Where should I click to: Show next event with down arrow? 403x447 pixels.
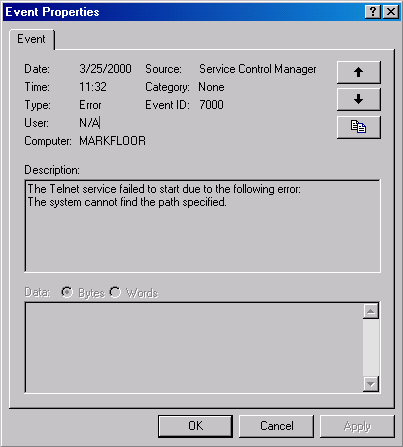[359, 99]
